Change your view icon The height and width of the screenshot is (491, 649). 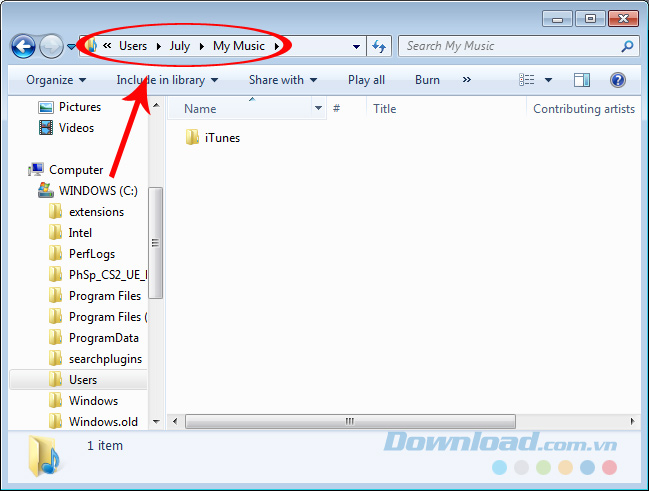tap(526, 79)
